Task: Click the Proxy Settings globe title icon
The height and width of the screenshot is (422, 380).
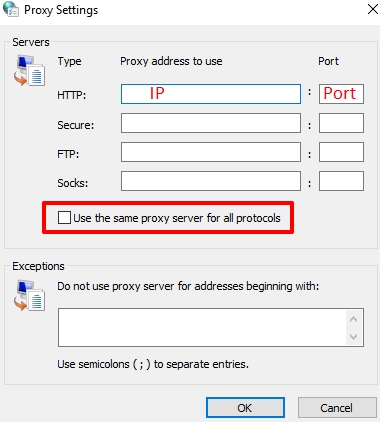Action: click(x=10, y=9)
